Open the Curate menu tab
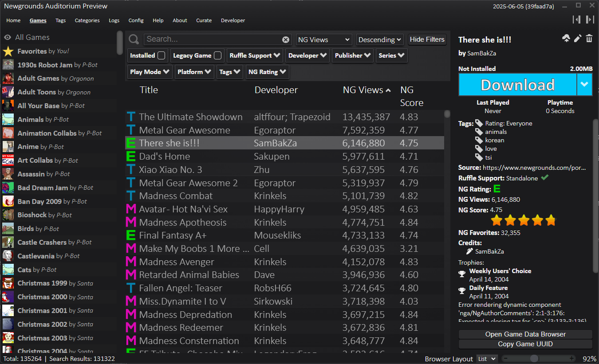 (204, 20)
